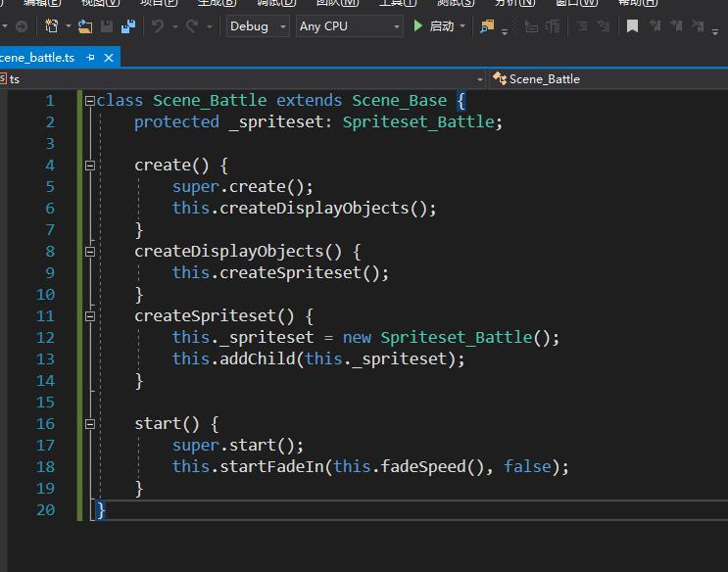This screenshot has height=572, width=728.
Task: Click the Undo arrow icon
Action: tap(158, 26)
